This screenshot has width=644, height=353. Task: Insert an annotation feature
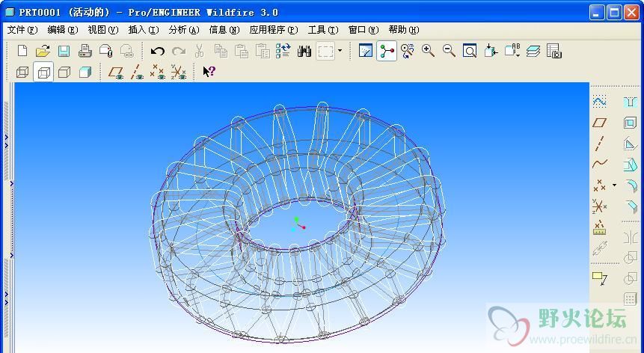tap(600, 278)
